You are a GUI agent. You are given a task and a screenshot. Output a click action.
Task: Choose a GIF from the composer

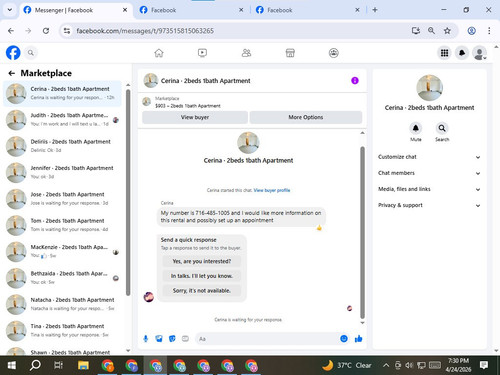point(185,339)
